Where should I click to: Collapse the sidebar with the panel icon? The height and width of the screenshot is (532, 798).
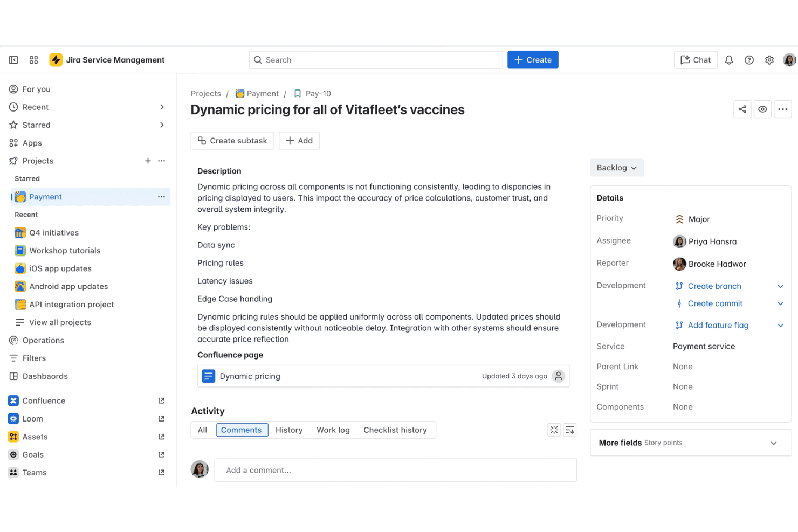13,60
